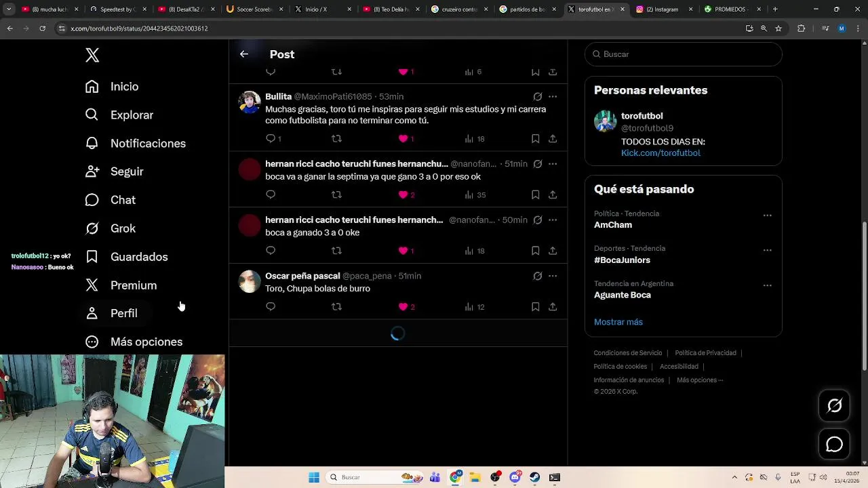
Task: Open Discord from the taskbar
Action: [x=515, y=477]
